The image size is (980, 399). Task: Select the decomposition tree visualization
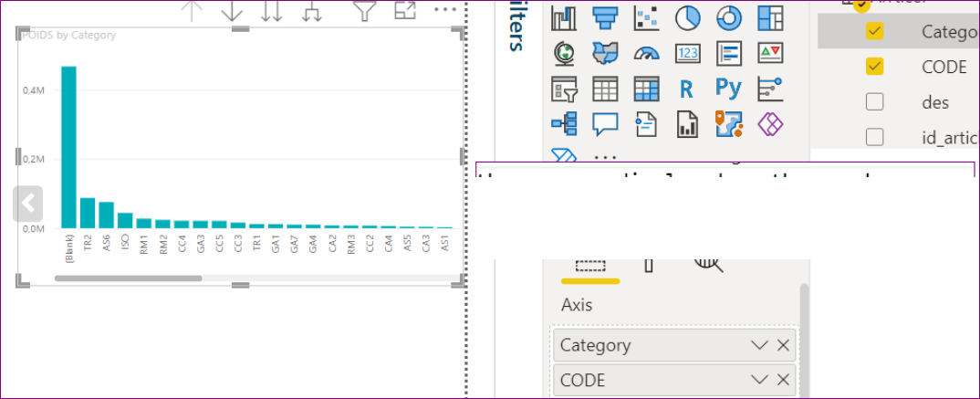point(563,124)
